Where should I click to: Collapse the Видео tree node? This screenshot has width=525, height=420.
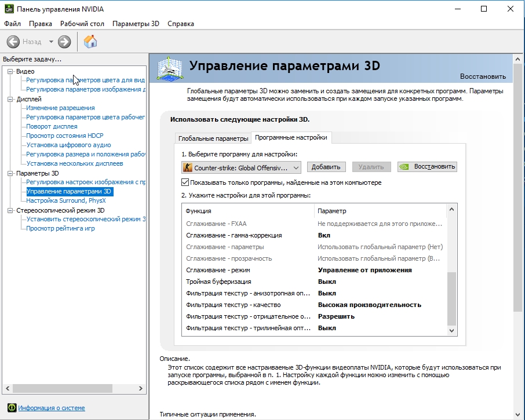pos(10,71)
